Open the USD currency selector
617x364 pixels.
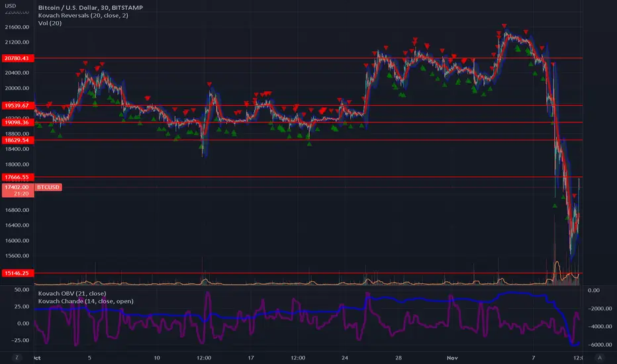click(x=10, y=6)
